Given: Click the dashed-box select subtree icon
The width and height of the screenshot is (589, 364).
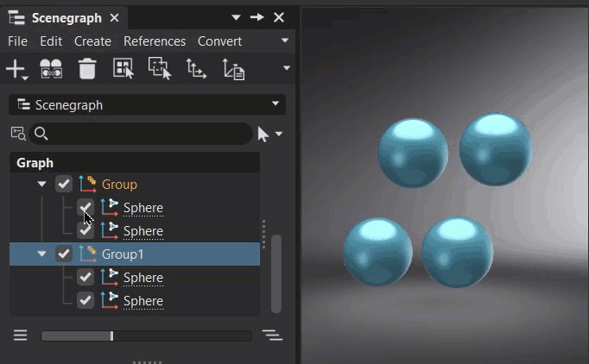Looking at the screenshot, I should [x=160, y=68].
